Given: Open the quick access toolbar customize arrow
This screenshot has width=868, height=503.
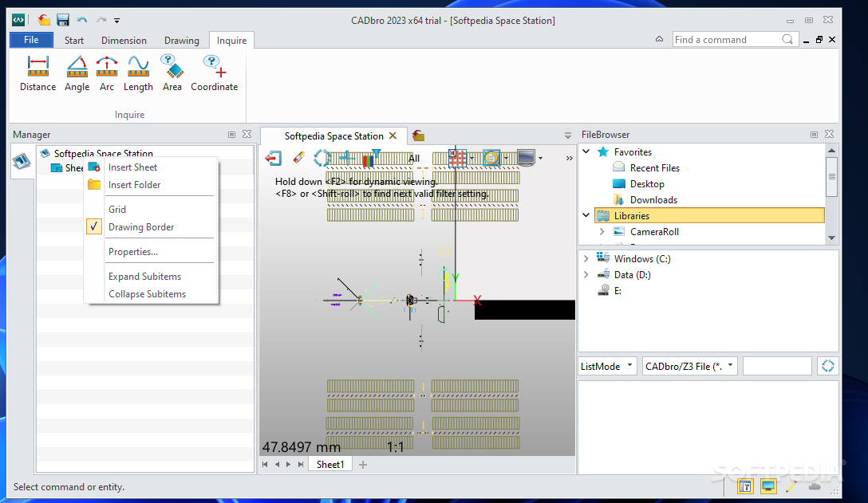Looking at the screenshot, I should click(116, 21).
